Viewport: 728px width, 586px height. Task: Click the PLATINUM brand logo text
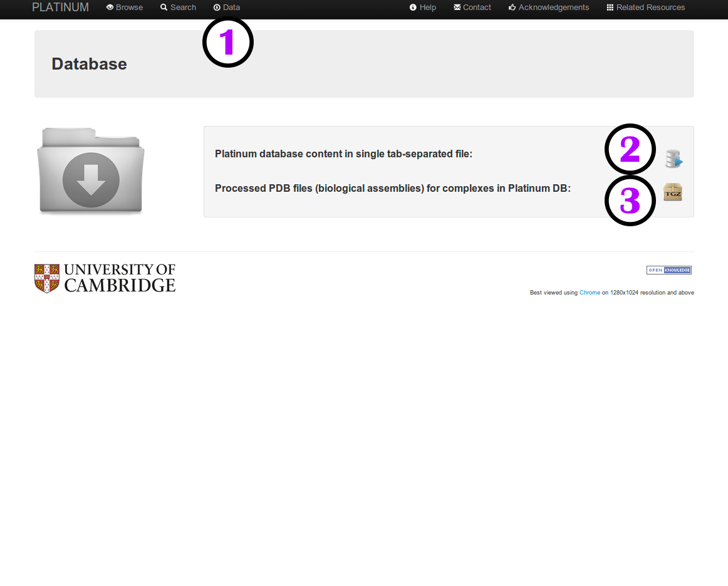60,8
